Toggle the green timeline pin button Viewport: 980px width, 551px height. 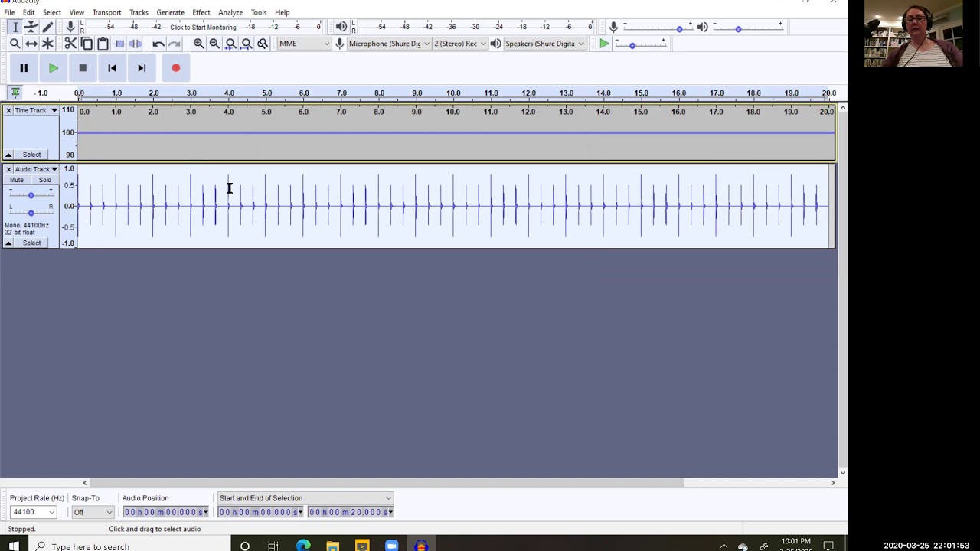pyautogui.click(x=15, y=93)
